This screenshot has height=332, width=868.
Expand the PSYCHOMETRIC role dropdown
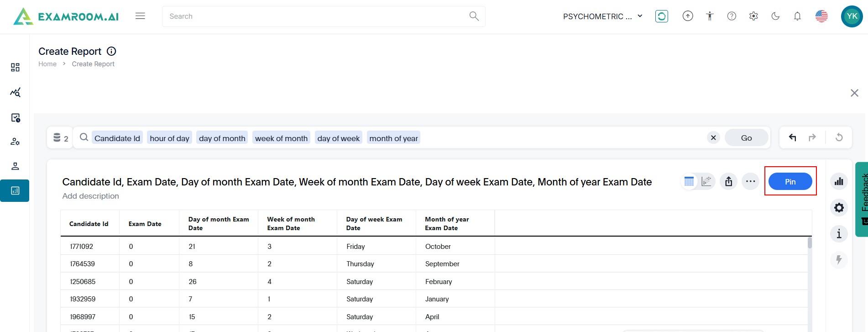point(602,16)
